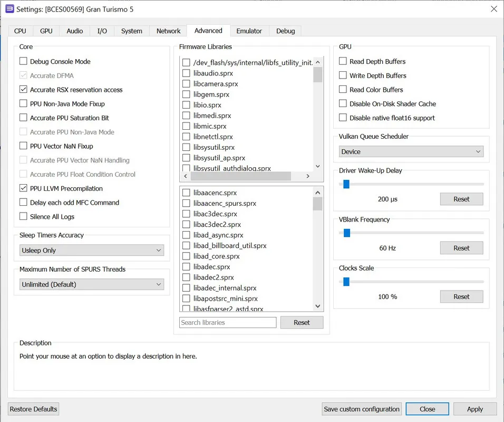Enable Read Color Buffers
504x422 pixels.
343,90
